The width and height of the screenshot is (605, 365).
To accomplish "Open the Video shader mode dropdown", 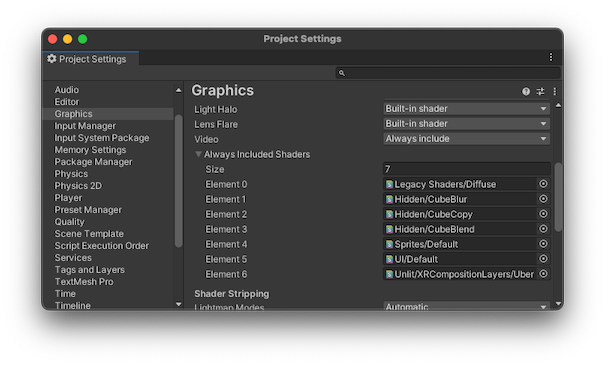I will 466,139.
